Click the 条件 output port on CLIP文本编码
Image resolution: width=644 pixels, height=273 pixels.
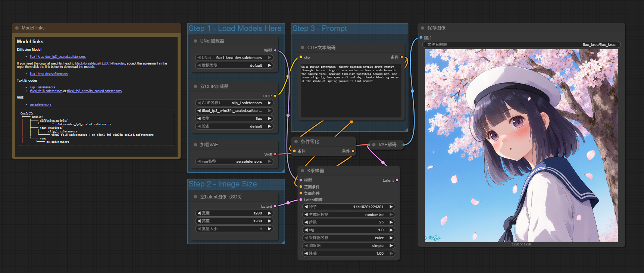coord(401,57)
